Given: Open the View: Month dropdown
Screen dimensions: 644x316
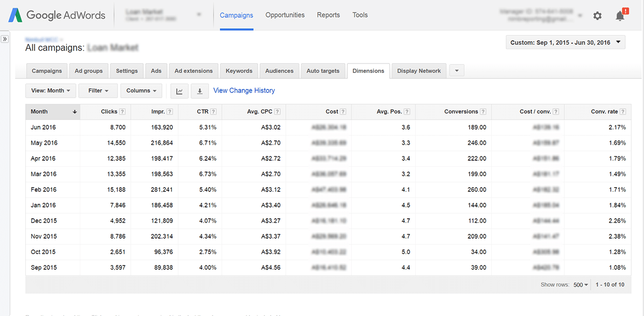Looking at the screenshot, I should click(x=51, y=91).
